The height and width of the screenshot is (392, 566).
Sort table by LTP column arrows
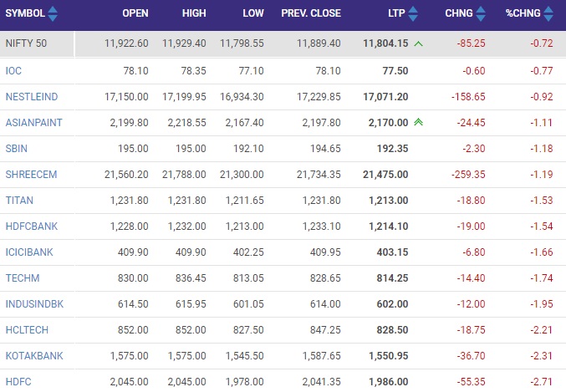413,13
